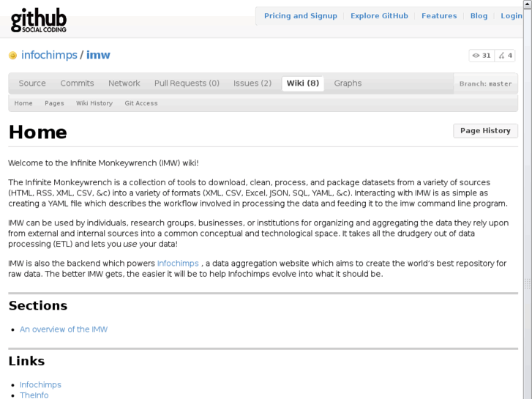The width and height of the screenshot is (532, 399).
Task: Open the Issues (2) tab
Action: [x=252, y=83]
